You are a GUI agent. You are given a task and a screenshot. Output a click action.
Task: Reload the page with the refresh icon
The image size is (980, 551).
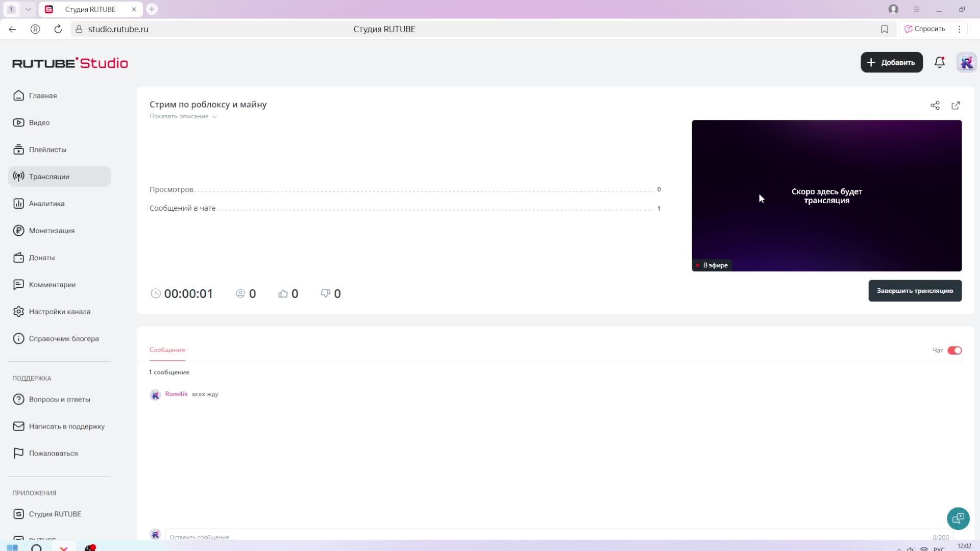58,29
